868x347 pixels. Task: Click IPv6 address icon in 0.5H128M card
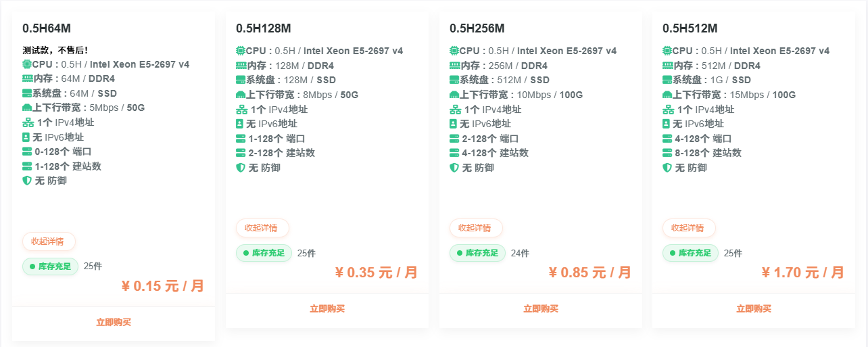(240, 124)
